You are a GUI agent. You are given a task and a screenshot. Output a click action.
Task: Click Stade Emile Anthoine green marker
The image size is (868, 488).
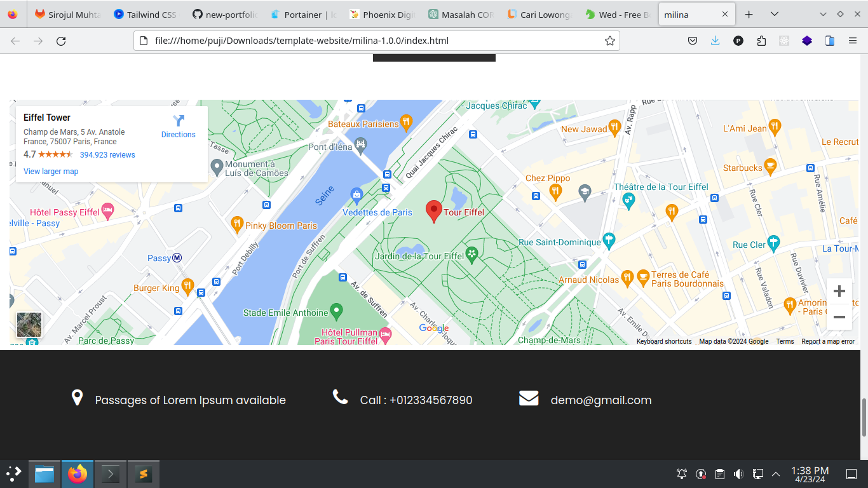point(337,312)
